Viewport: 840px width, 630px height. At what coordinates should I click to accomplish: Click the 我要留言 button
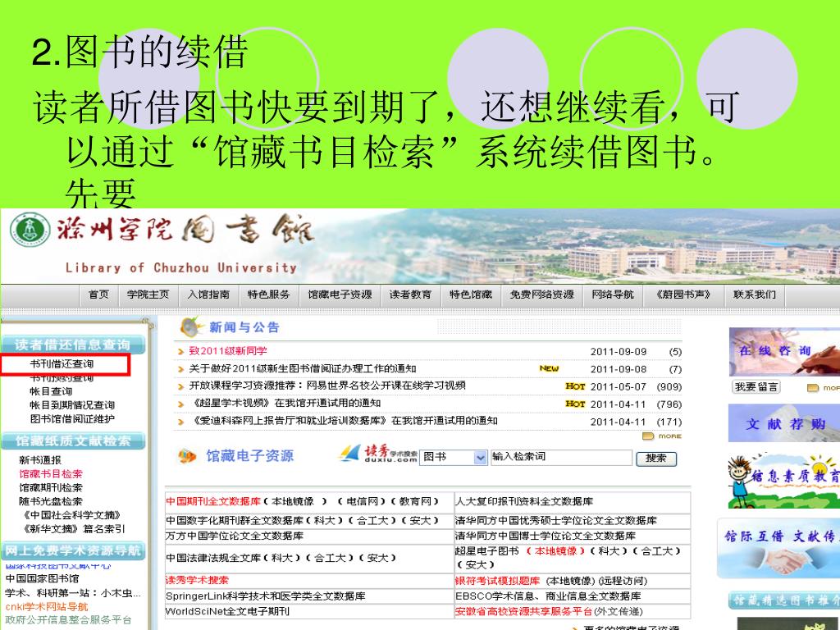[x=756, y=387]
